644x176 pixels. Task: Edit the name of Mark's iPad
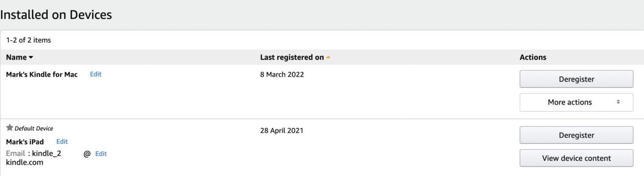(62, 142)
